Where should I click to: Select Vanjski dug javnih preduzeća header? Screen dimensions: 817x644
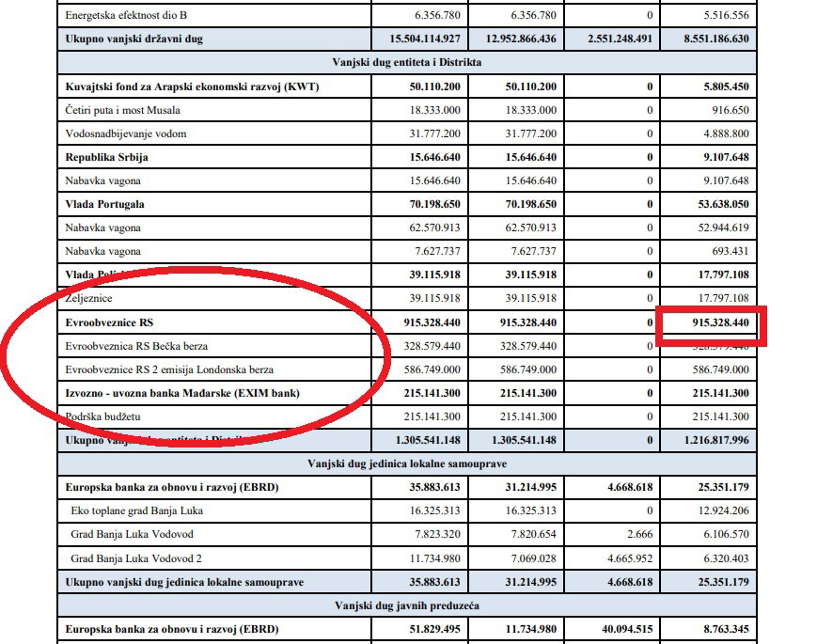pyautogui.click(x=407, y=605)
